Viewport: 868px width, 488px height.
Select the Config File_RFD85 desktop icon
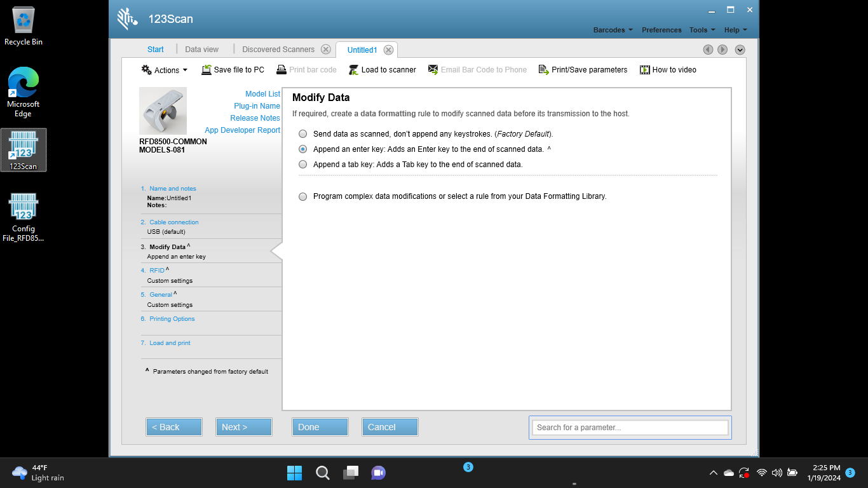click(24, 217)
